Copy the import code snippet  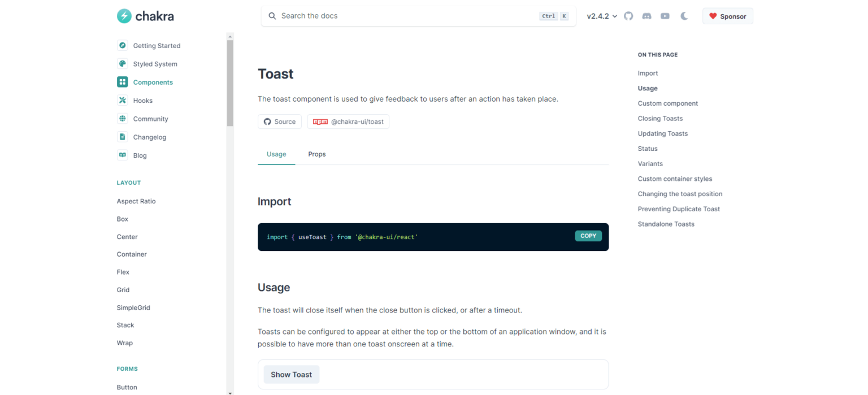coord(588,236)
